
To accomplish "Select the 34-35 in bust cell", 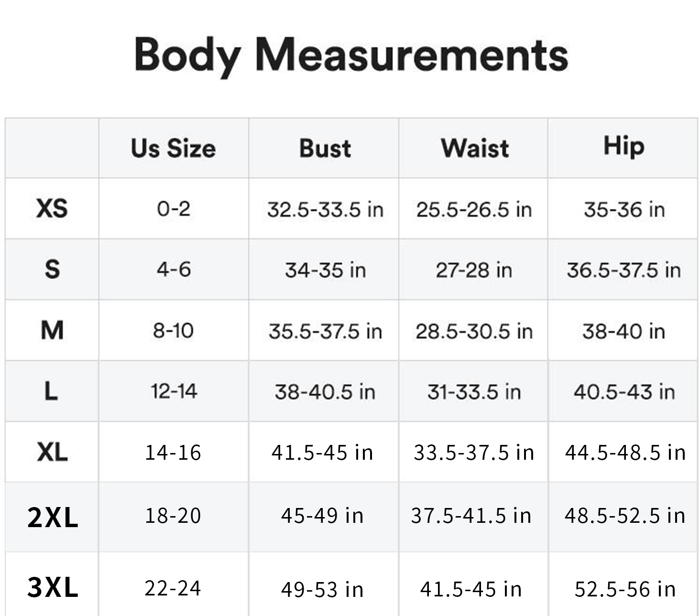I will pyautogui.click(x=326, y=270).
